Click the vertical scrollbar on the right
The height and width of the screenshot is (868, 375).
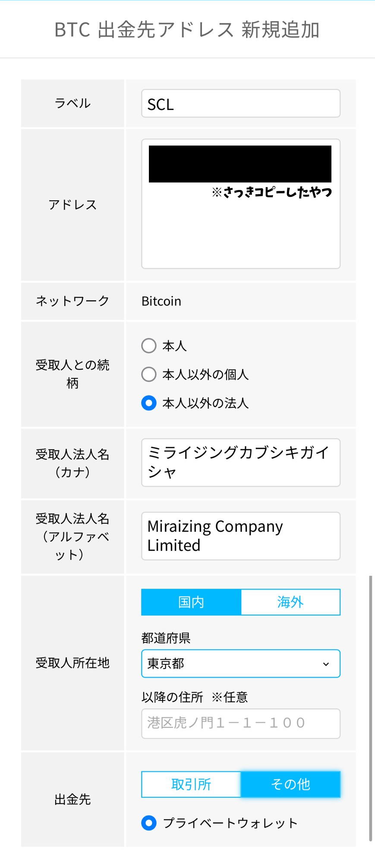[370, 708]
